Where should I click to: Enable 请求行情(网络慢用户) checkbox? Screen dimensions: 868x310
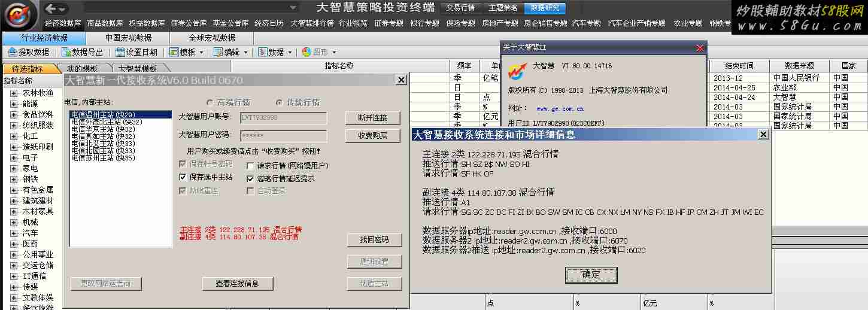tap(251, 165)
